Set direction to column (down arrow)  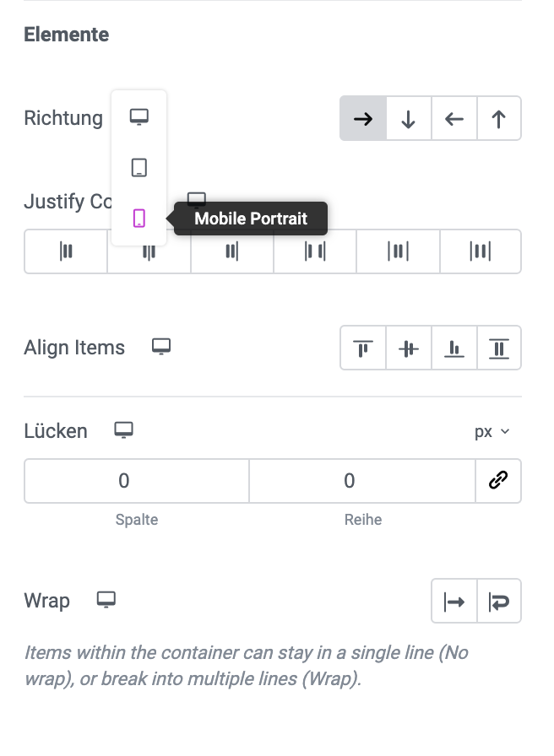click(x=409, y=119)
